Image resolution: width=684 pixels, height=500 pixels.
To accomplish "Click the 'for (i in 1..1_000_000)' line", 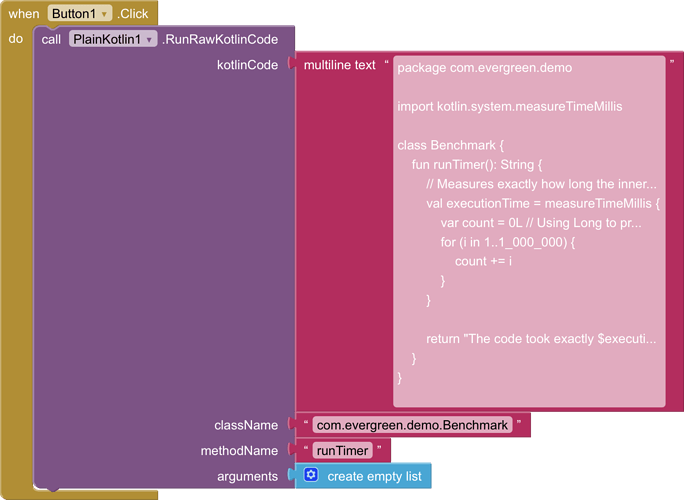I will tap(508, 242).
